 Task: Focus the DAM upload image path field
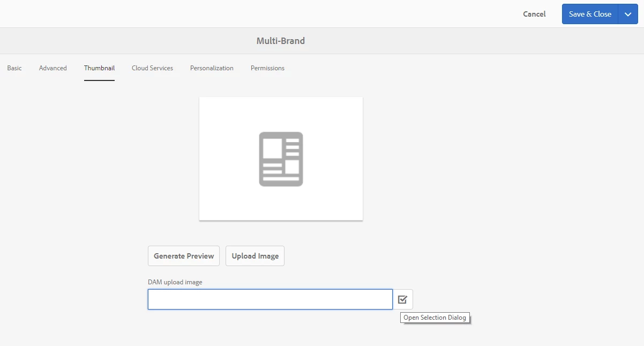pos(270,299)
